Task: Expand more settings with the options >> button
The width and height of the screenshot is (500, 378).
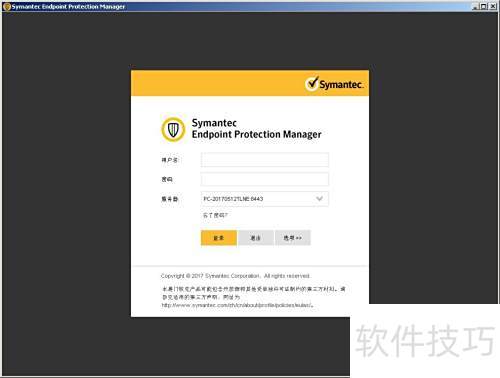Action: click(x=293, y=238)
